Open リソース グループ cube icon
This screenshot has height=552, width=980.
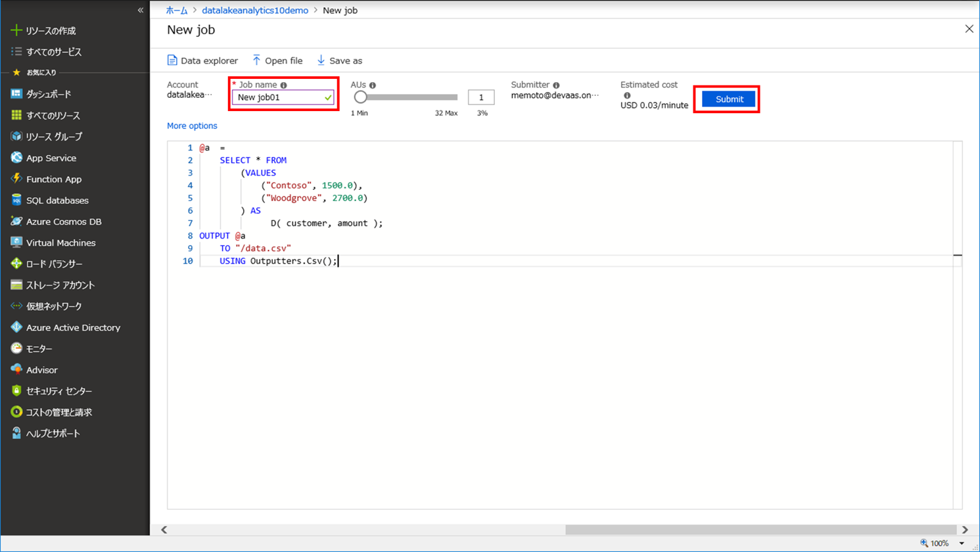click(16, 136)
